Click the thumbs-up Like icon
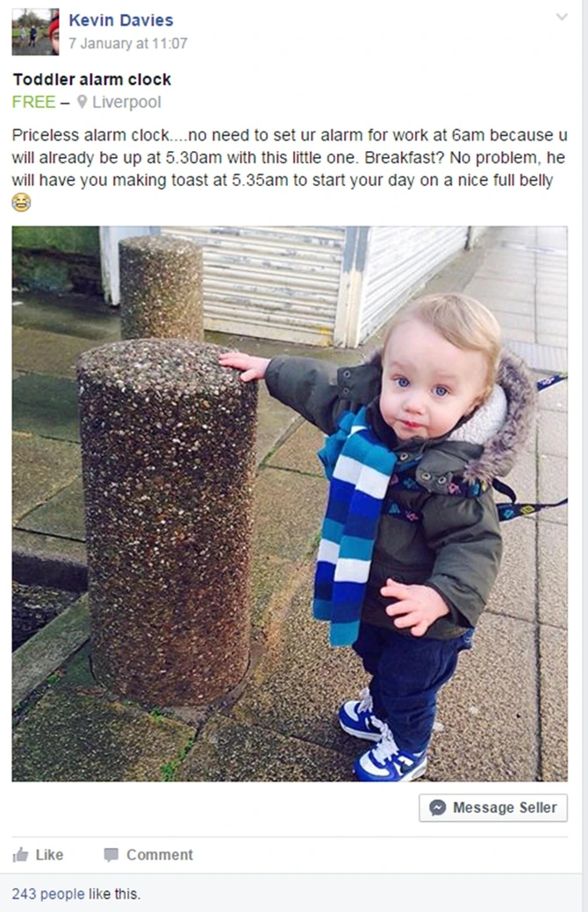The width and height of the screenshot is (588, 912). pos(20,854)
